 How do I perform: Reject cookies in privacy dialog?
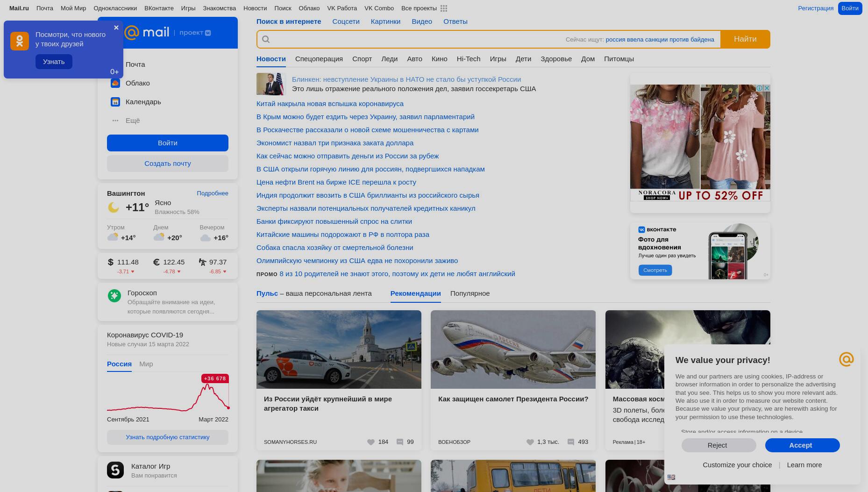point(719,445)
